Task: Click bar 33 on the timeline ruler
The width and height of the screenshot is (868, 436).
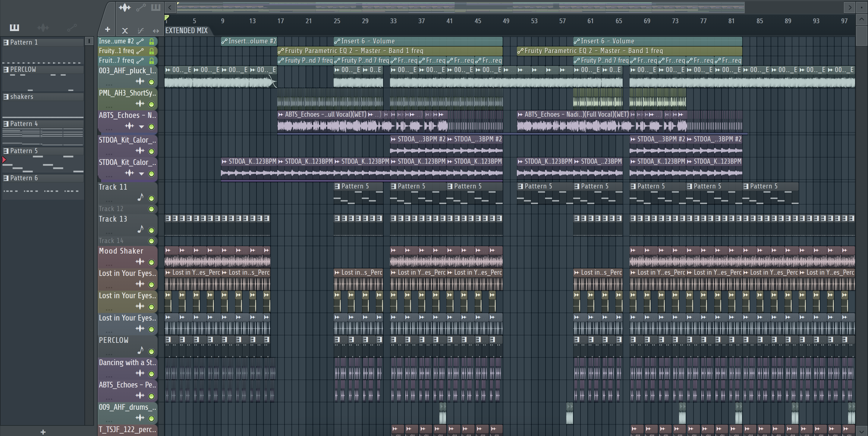Action: click(393, 21)
